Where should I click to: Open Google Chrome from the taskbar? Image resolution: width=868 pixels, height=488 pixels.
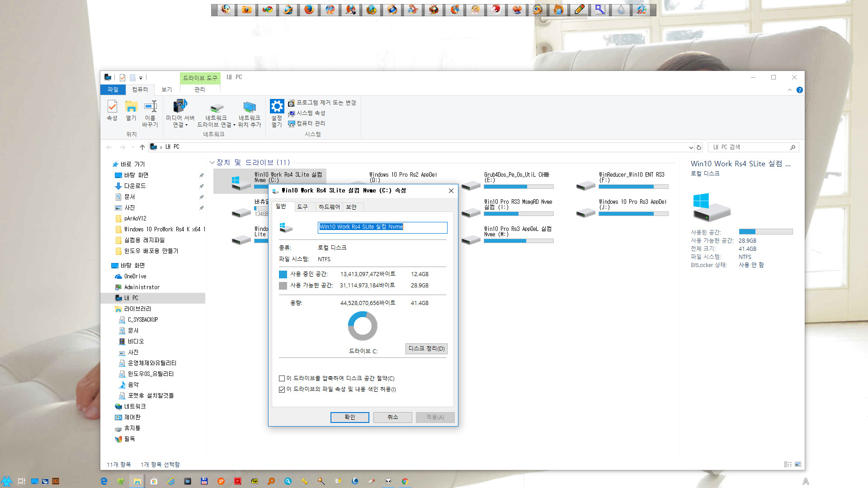tap(405, 481)
